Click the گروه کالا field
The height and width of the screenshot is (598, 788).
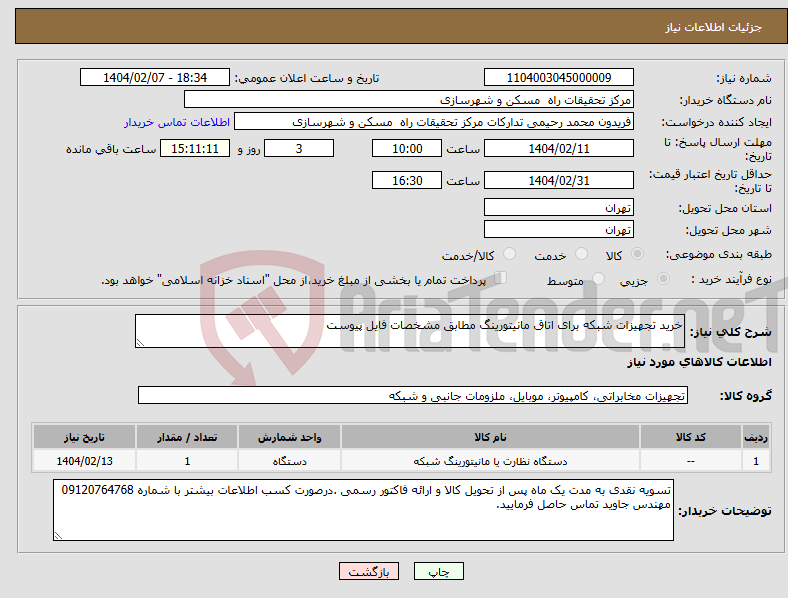pos(413,395)
